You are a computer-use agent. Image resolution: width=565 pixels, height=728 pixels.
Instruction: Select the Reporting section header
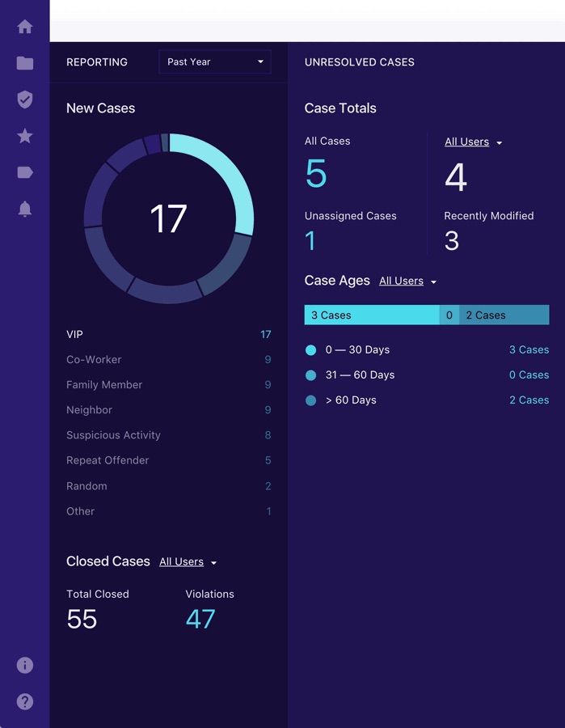click(x=97, y=62)
